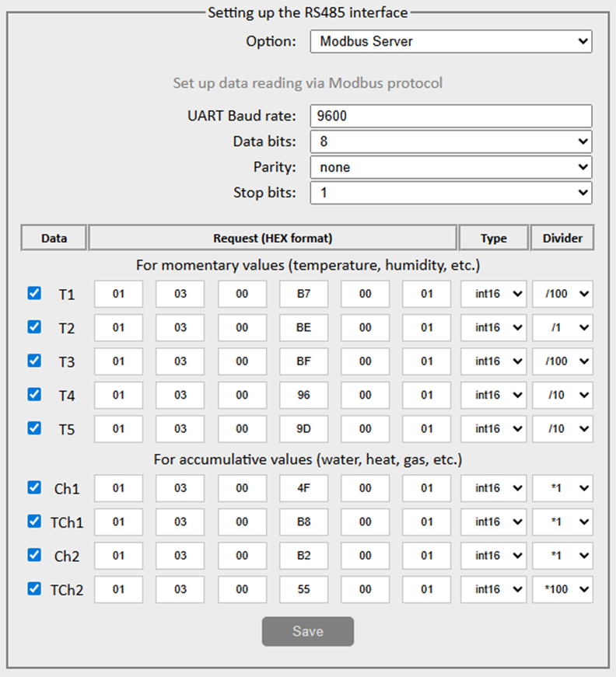Open the T1 divider dropdown showing /100
This screenshot has width=616, height=677.
(x=562, y=295)
